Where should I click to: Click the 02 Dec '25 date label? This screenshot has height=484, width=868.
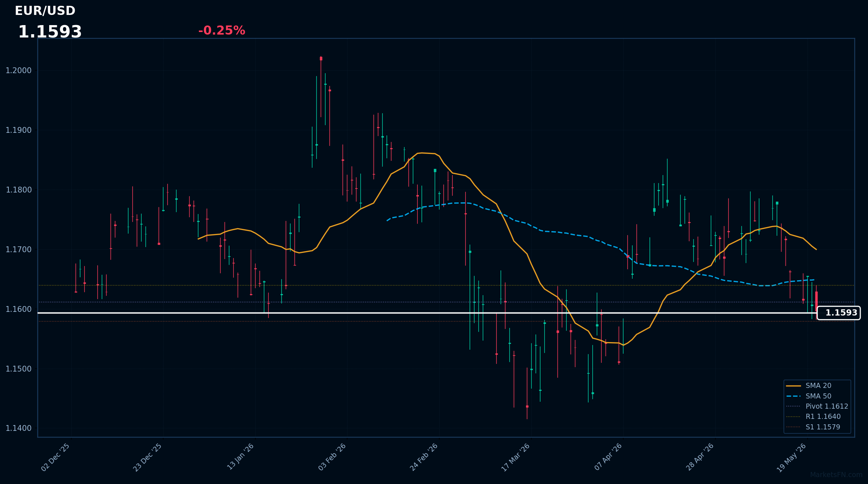click(55, 457)
